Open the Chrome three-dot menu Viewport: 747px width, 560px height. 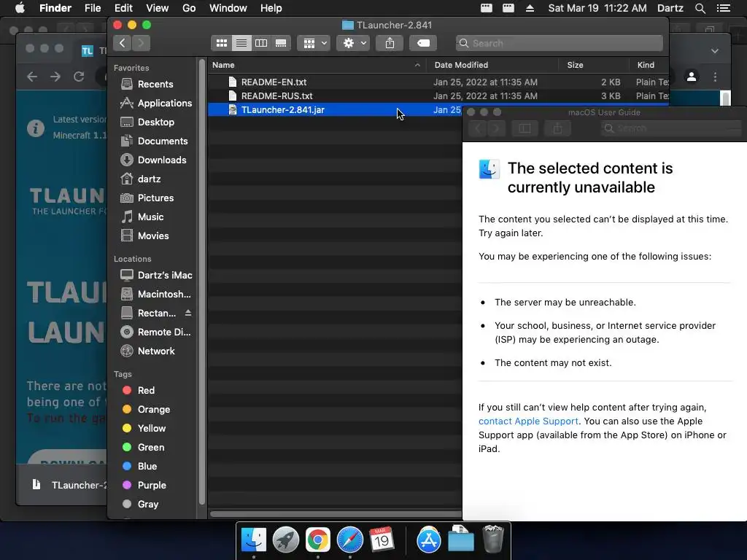point(715,77)
